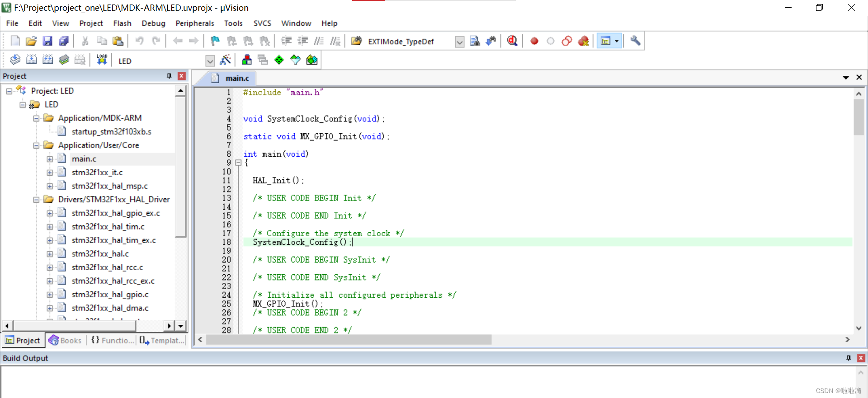Screen dimensions: 868x398
Task: Click the Project tree scroll-up arrow
Action: 181,91
